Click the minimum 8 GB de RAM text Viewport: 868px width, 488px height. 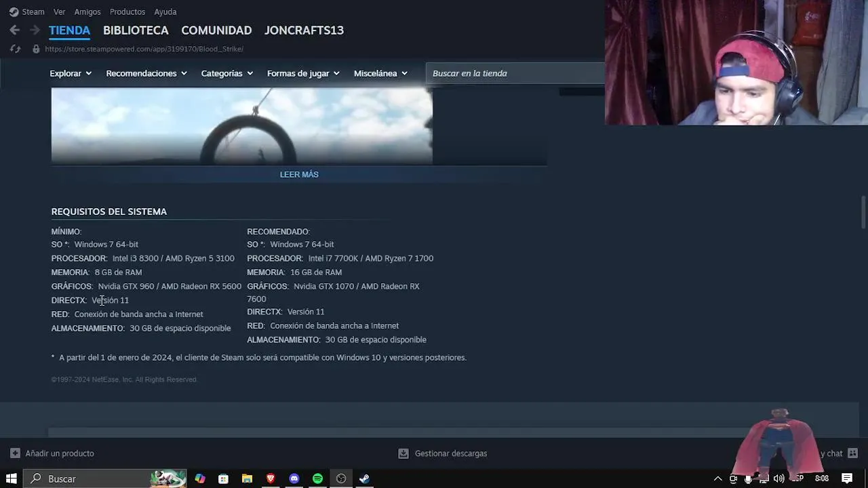[118, 272]
